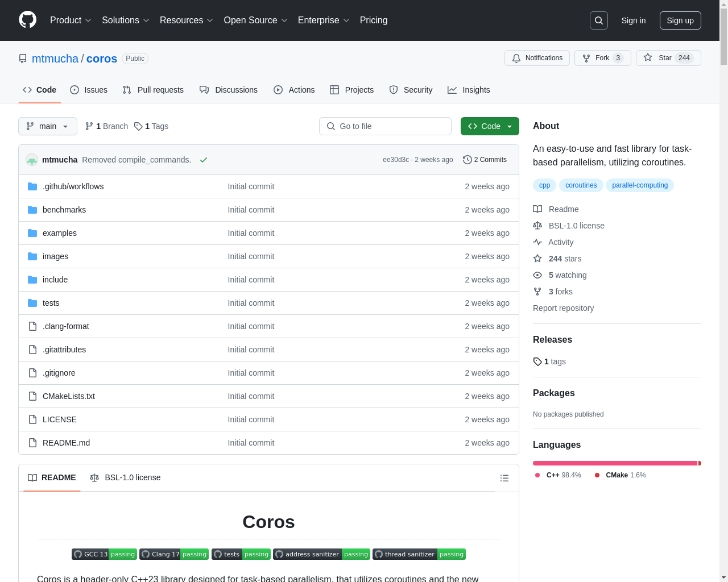Click the mtmucha avatar in commit row
This screenshot has height=582, width=728.
32,160
